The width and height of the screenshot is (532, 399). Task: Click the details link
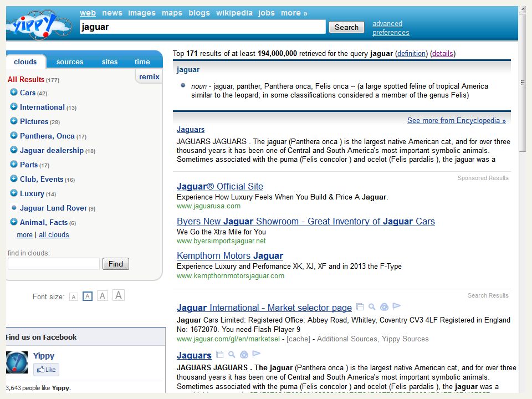pyautogui.click(x=442, y=53)
